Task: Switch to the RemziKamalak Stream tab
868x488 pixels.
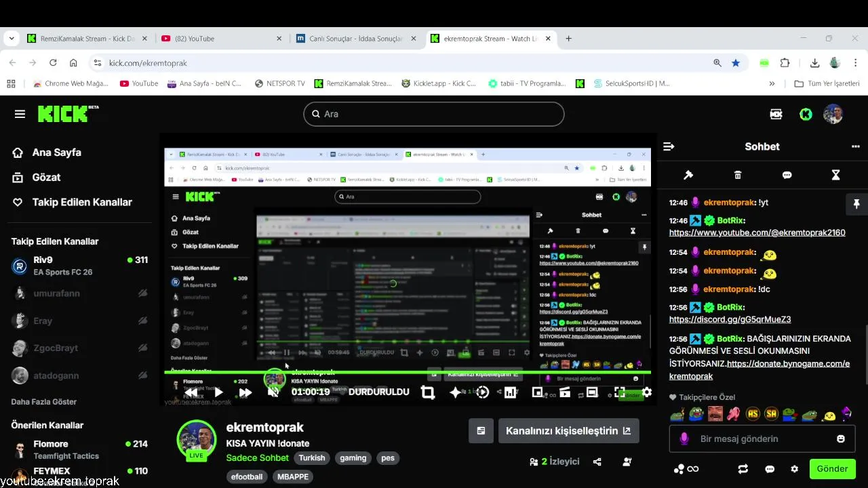Action: click(87, 39)
